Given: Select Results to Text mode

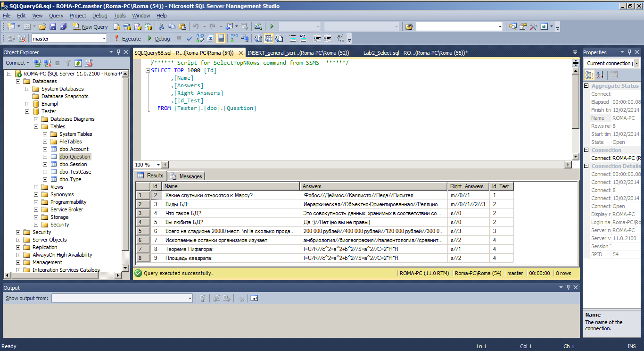Looking at the screenshot, I should [x=257, y=39].
